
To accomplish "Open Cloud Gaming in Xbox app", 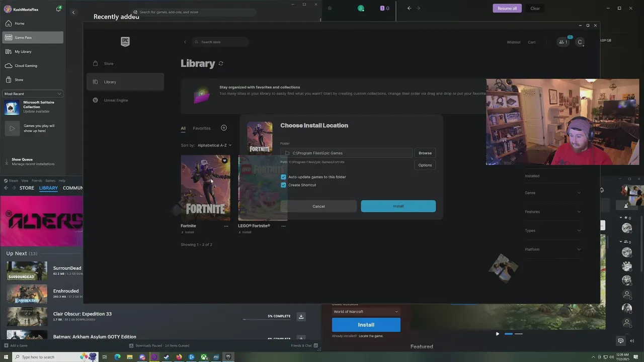I will click(x=33, y=65).
